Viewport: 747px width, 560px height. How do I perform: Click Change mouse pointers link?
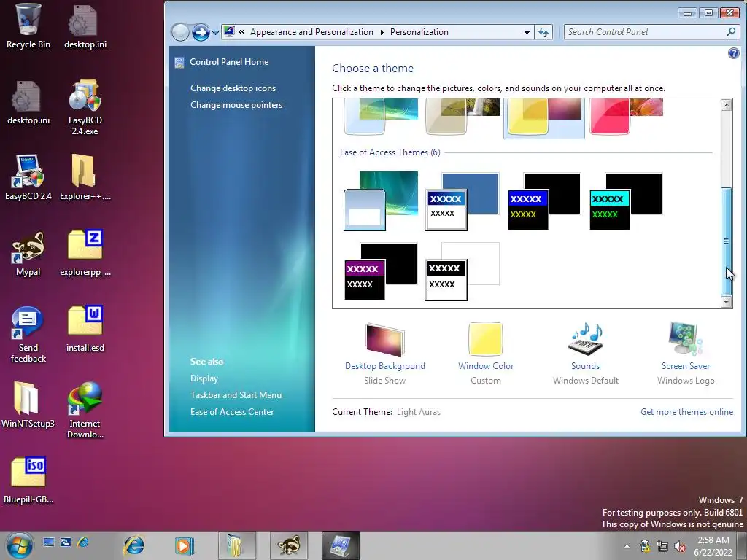236,105
